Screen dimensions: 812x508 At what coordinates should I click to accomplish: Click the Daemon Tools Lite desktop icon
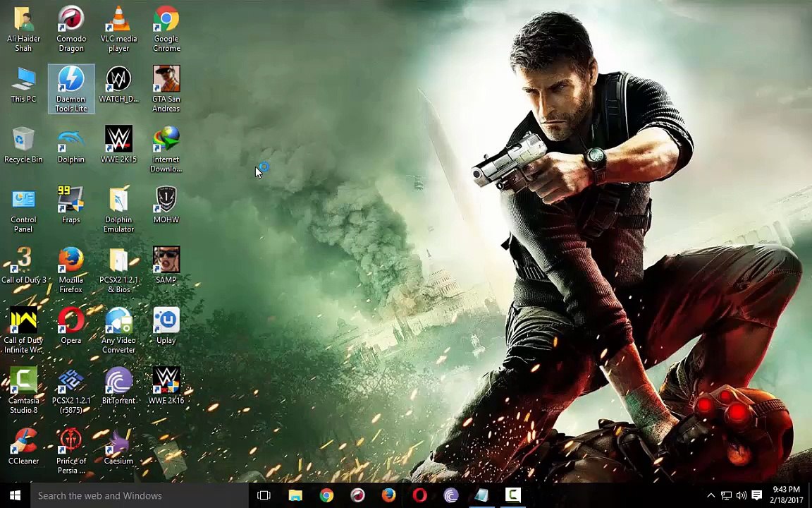[71, 89]
